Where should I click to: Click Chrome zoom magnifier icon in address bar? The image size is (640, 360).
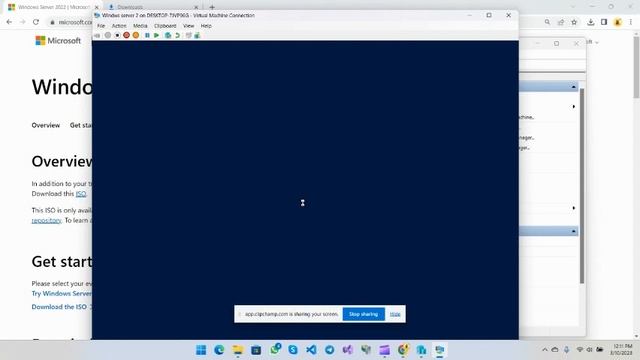click(x=547, y=22)
